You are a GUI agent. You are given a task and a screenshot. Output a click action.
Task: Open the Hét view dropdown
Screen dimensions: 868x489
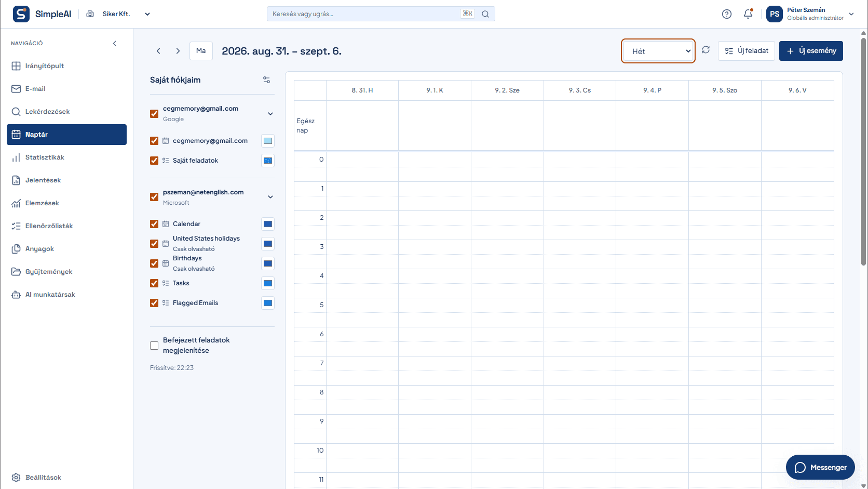pyautogui.click(x=658, y=51)
